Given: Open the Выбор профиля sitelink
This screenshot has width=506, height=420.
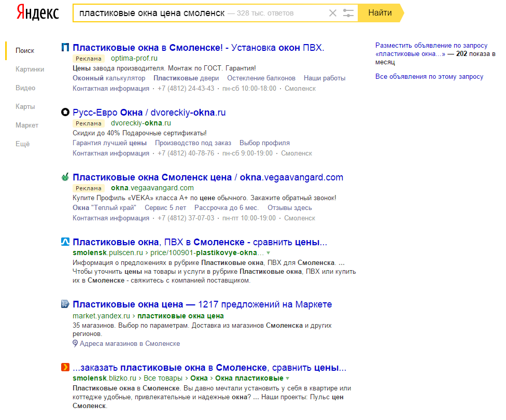Looking at the screenshot, I should pos(264,143).
